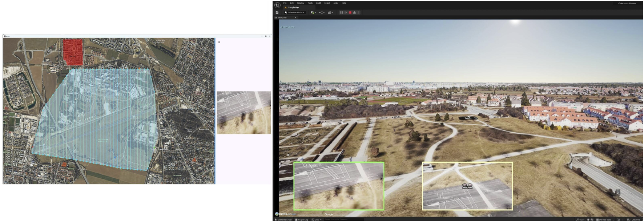644x222 pixels.
Task: Switch to the SampleMap tab
Action: point(293,7)
